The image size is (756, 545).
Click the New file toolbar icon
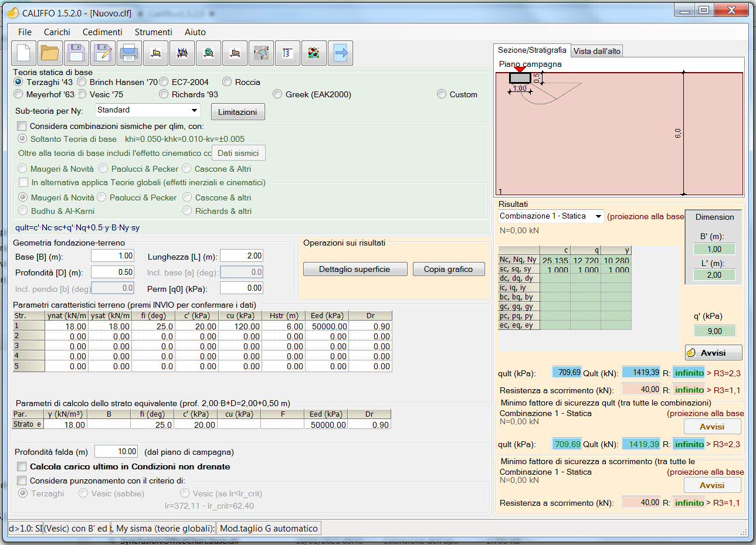[24, 53]
